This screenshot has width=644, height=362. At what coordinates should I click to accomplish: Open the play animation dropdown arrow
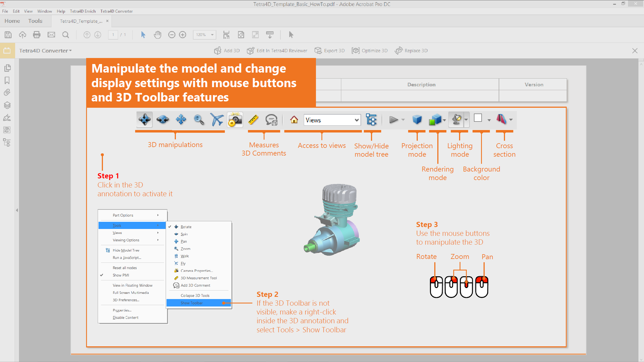(403, 120)
